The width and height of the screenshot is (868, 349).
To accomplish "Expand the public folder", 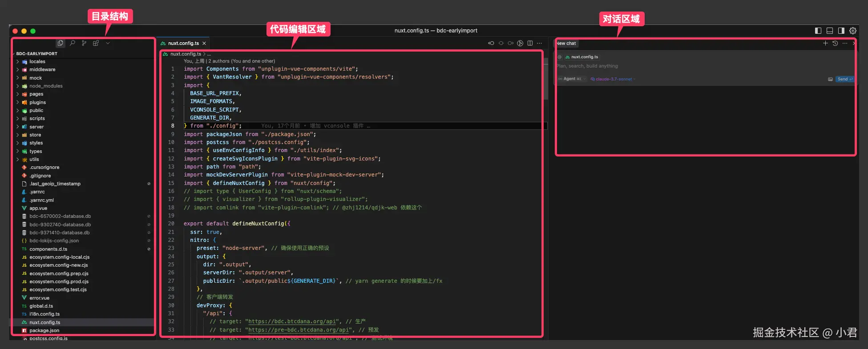I will point(36,110).
